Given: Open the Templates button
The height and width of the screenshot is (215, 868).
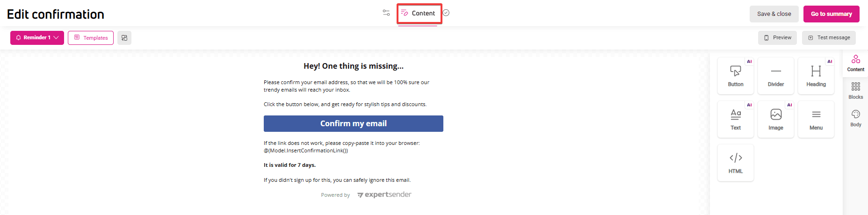Looking at the screenshot, I should pos(91,38).
